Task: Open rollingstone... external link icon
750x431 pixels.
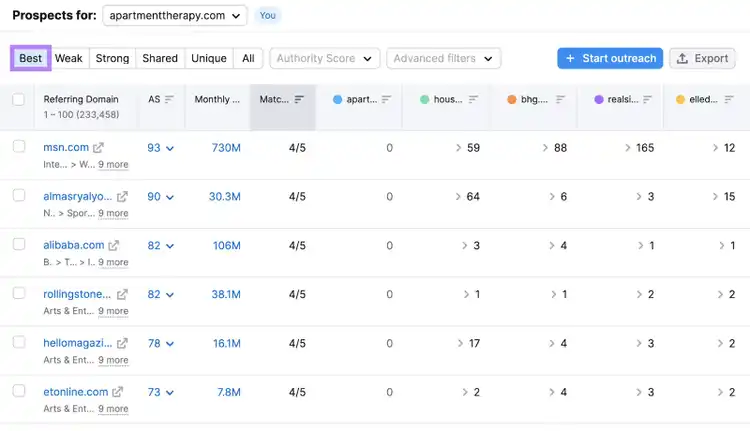Action: click(x=122, y=294)
